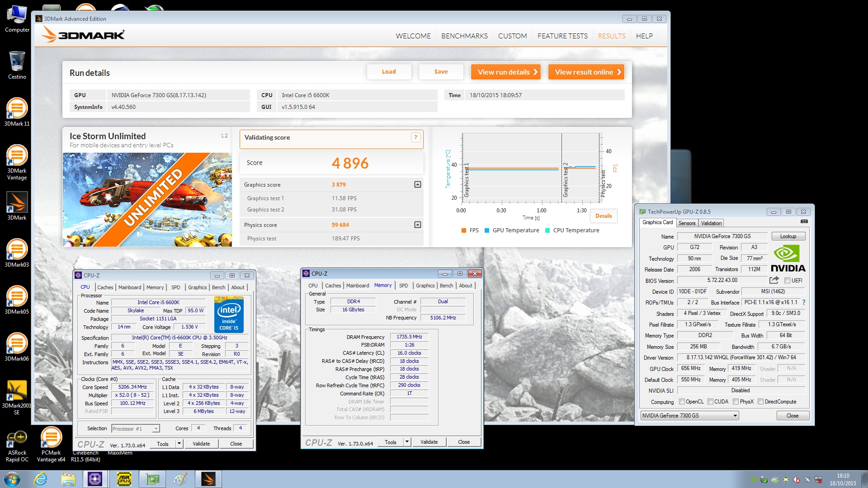Open Paint from the taskbar

coord(180,479)
